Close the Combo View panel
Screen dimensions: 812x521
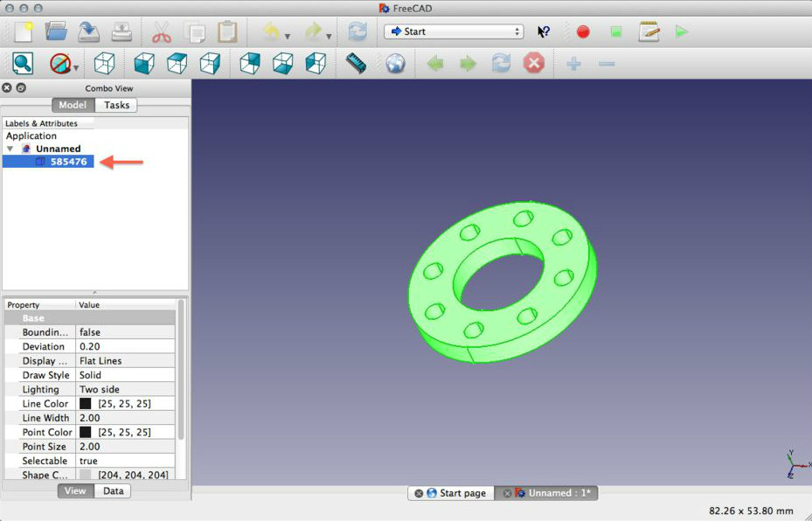7,88
